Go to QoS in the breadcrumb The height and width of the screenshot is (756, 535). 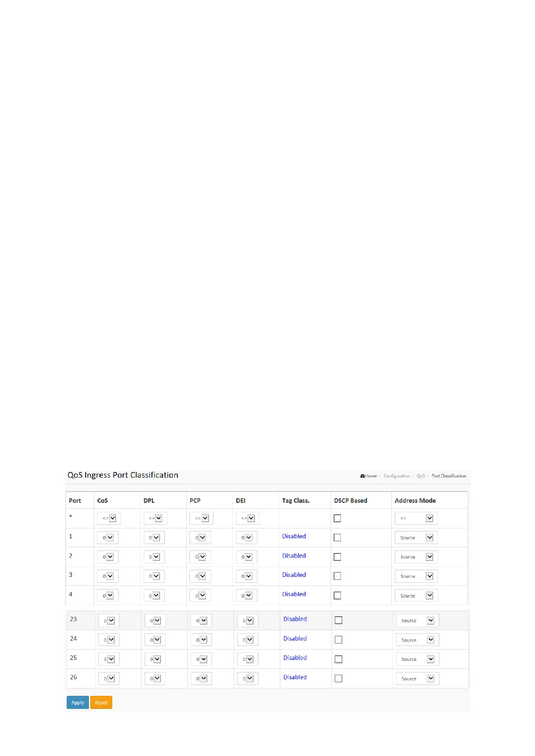point(420,476)
